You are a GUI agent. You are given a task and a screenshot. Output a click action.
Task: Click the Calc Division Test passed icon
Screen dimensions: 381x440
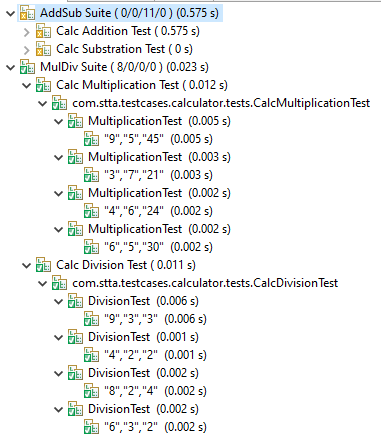(43, 265)
